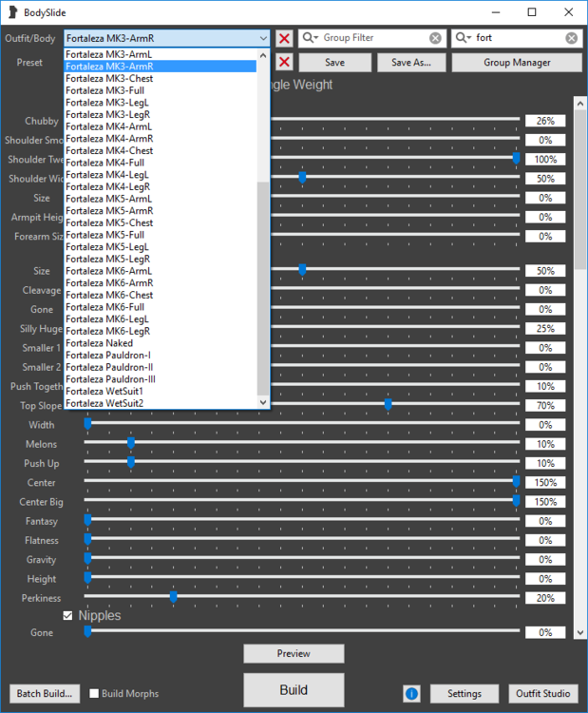Open Group Filter search magnifier menu
The width and height of the screenshot is (588, 713).
tap(311, 38)
